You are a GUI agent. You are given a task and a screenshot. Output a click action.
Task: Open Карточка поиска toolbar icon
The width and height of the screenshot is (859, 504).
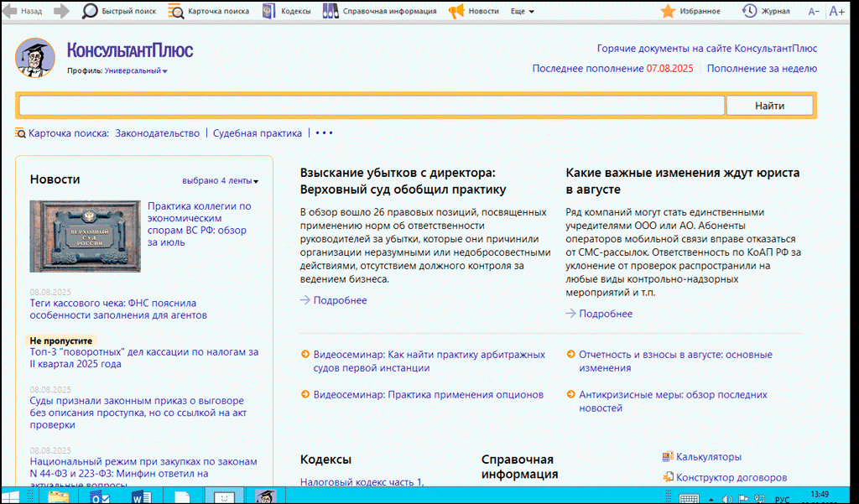(176, 11)
